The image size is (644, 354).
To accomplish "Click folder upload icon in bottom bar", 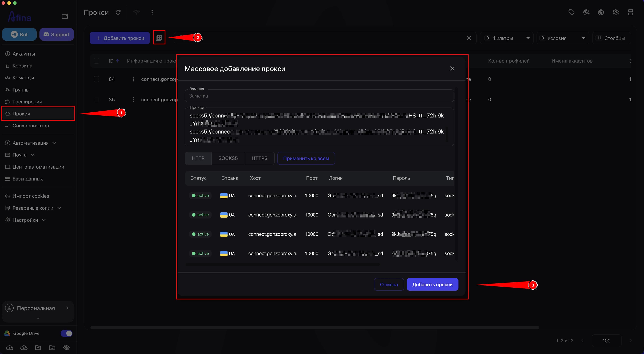I will tap(38, 348).
